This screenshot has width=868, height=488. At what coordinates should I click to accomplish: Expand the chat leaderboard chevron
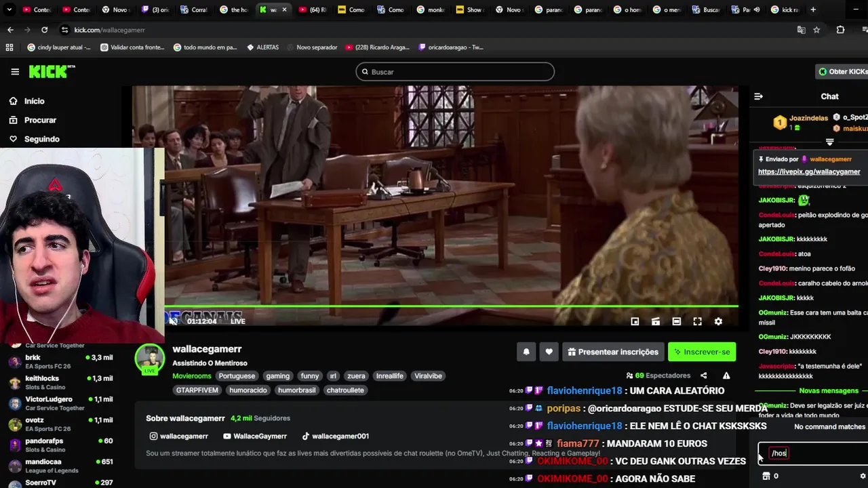point(829,142)
